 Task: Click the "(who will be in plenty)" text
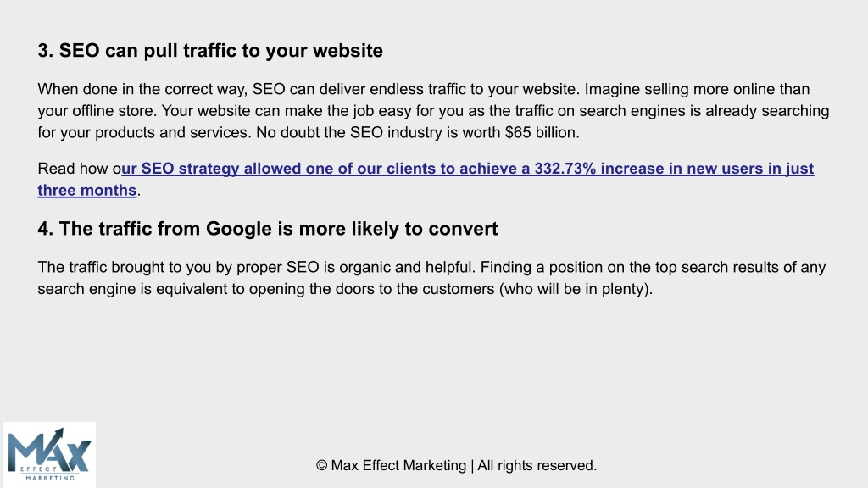576,289
